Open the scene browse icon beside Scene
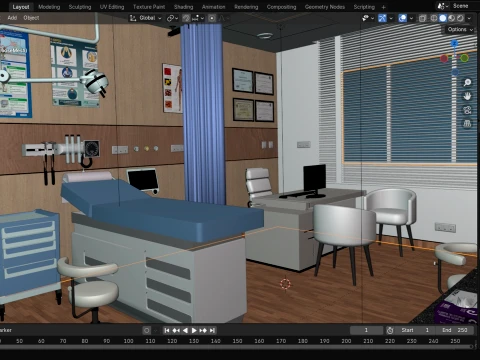 (443, 6)
